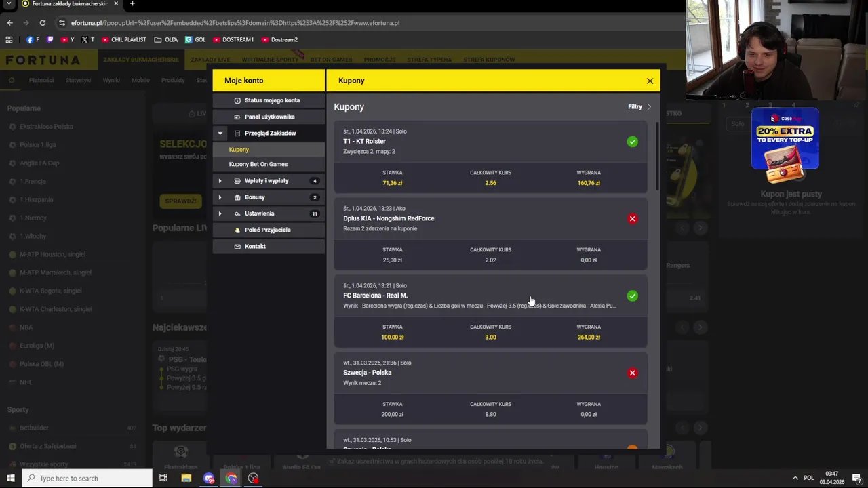Open tab search dropdown
This screenshot has width=868, height=488.
9,4
